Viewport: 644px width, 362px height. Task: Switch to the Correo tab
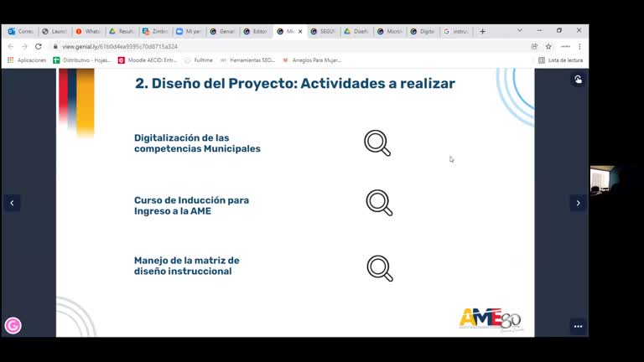coord(20,31)
